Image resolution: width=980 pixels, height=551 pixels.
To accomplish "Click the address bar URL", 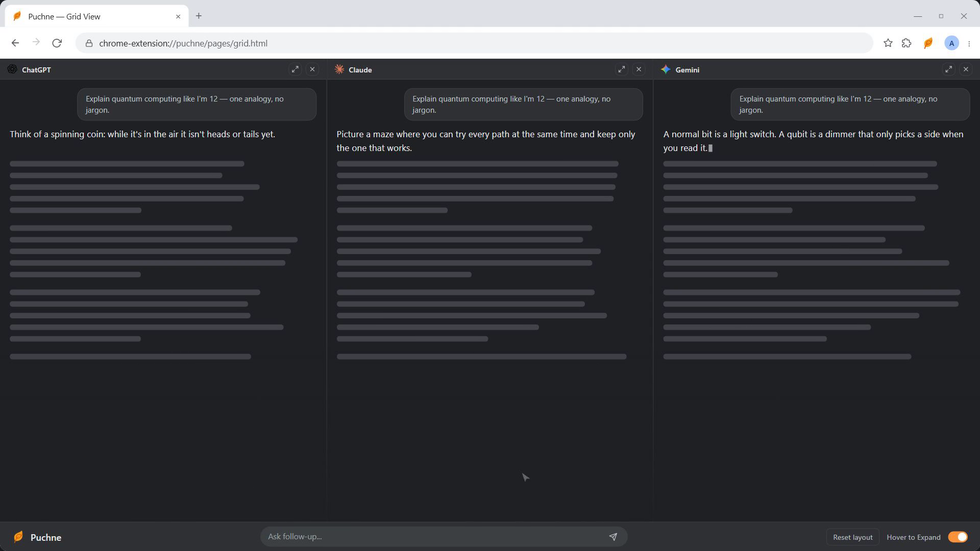I will pyautogui.click(x=183, y=43).
